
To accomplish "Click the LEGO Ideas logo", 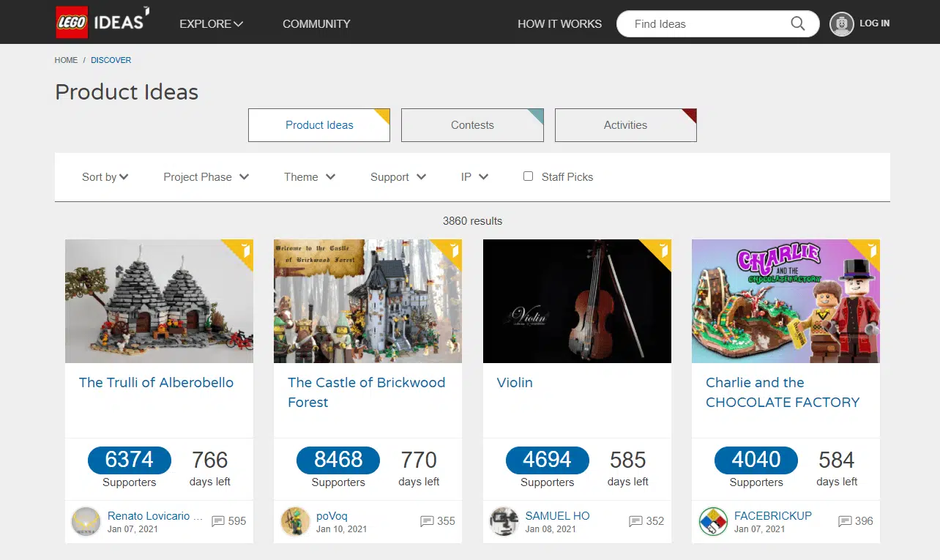I will (x=102, y=22).
